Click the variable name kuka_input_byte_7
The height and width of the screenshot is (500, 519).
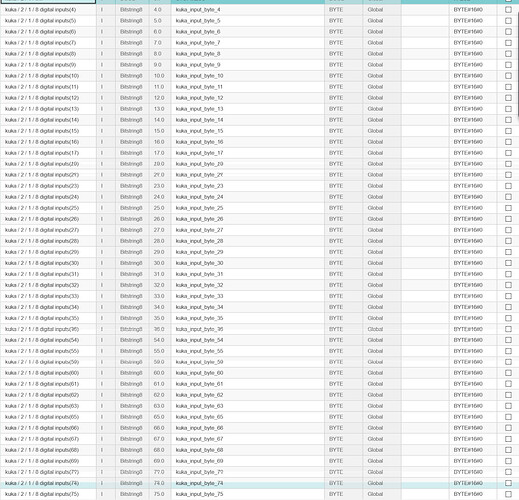point(198,43)
